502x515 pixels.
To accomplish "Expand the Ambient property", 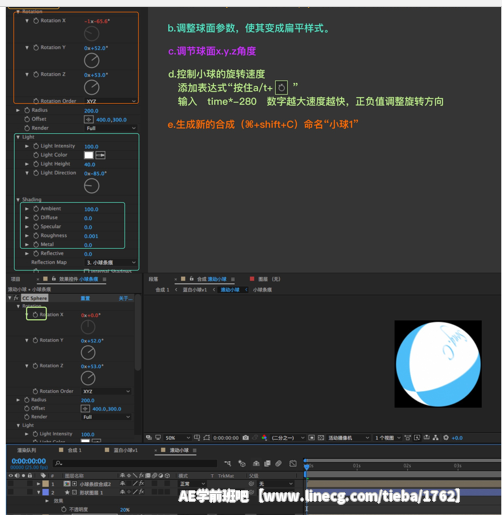I will coord(27,209).
